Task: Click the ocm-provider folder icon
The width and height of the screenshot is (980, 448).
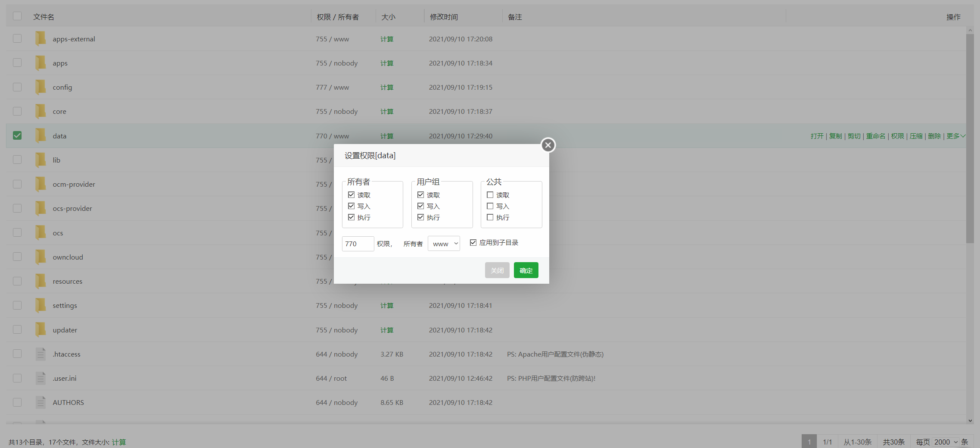Action: (40, 184)
